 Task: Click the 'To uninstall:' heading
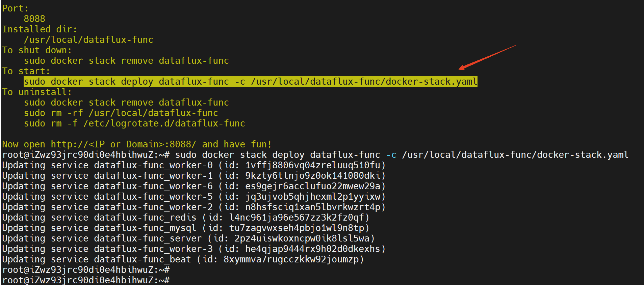pyautogui.click(x=37, y=92)
